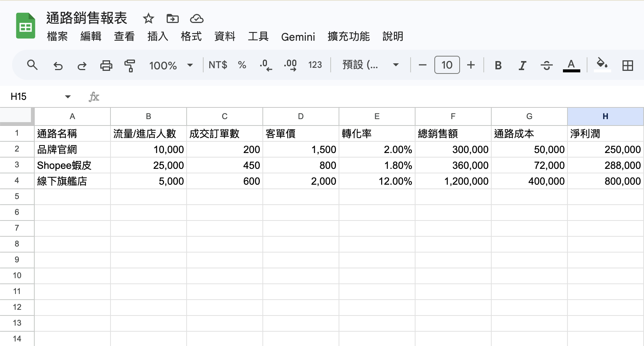This screenshot has height=346, width=644.
Task: Select the undo icon
Action: 57,65
